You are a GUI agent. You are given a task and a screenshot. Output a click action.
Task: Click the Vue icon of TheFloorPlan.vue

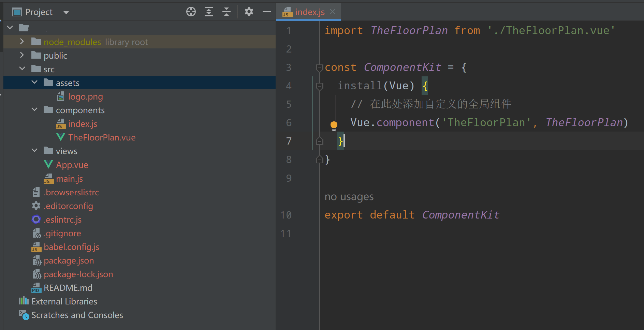pyautogui.click(x=61, y=137)
